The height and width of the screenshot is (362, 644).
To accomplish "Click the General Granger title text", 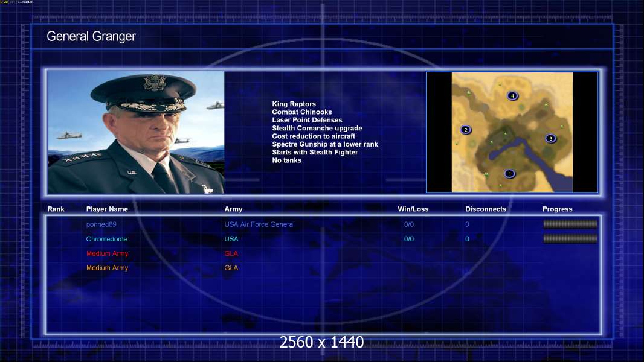I will tap(91, 36).
